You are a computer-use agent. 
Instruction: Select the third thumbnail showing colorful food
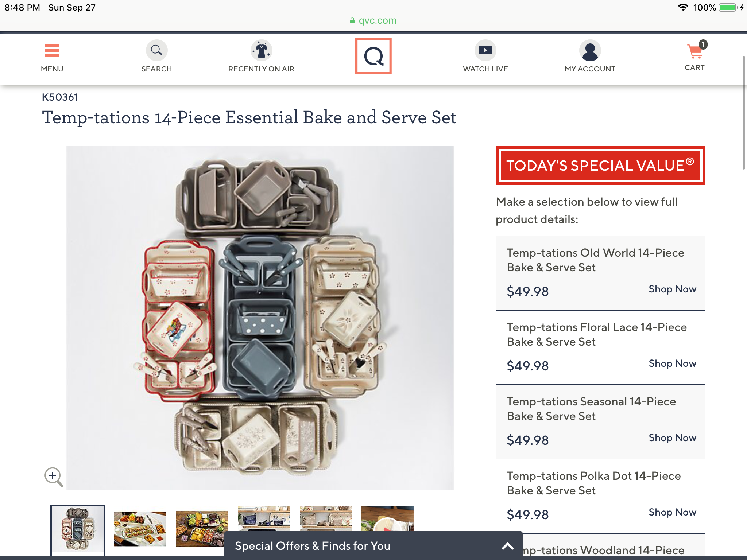point(201,529)
